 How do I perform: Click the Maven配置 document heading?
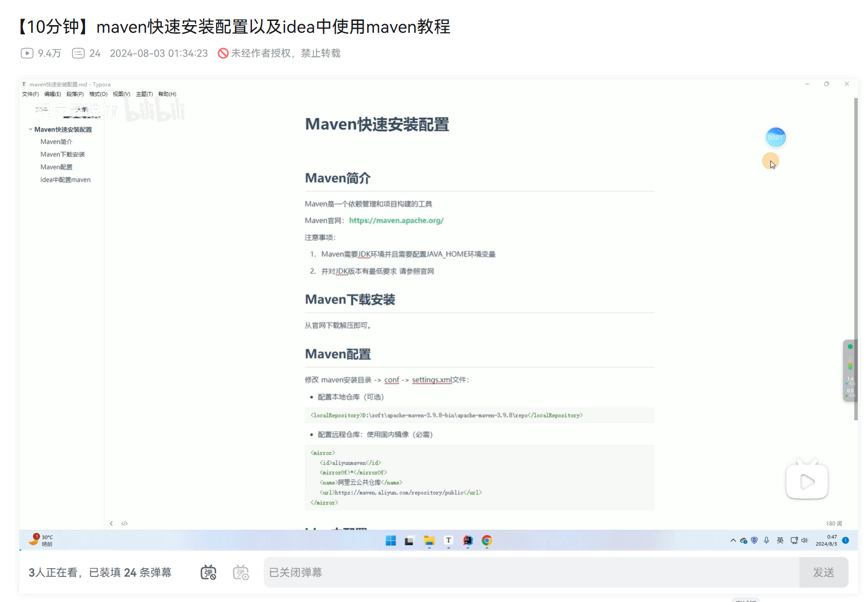click(338, 354)
